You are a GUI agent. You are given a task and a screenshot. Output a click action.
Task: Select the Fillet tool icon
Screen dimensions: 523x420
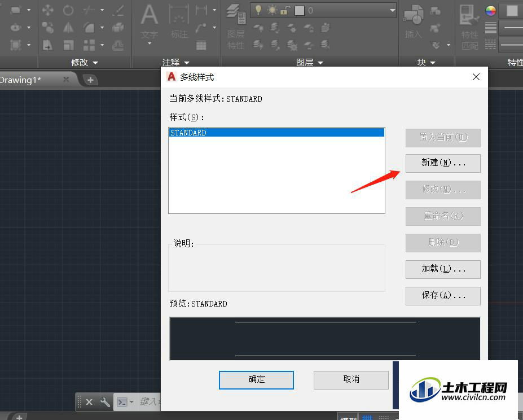tap(89, 27)
